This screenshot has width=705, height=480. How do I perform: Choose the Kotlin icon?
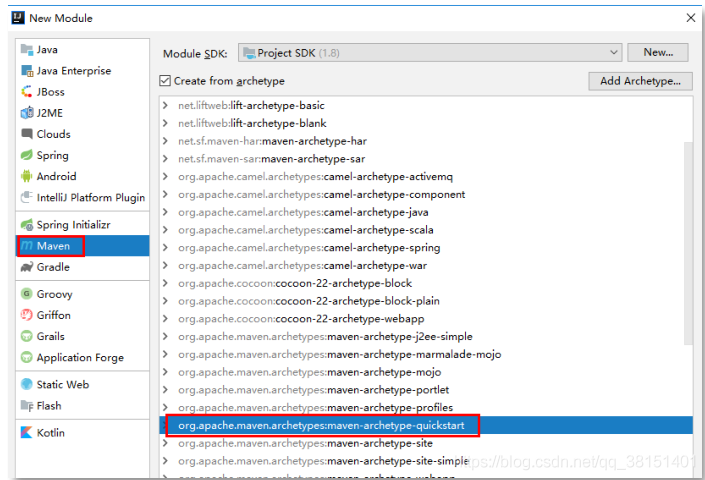click(x=27, y=432)
